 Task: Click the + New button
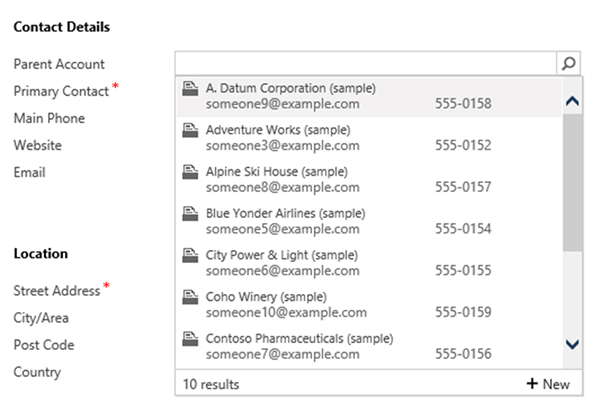[x=547, y=384]
